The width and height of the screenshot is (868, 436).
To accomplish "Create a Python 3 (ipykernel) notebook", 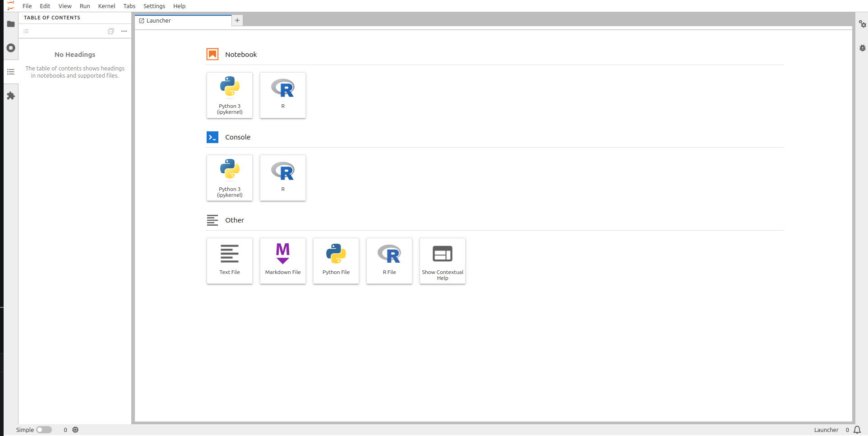I will [x=230, y=95].
